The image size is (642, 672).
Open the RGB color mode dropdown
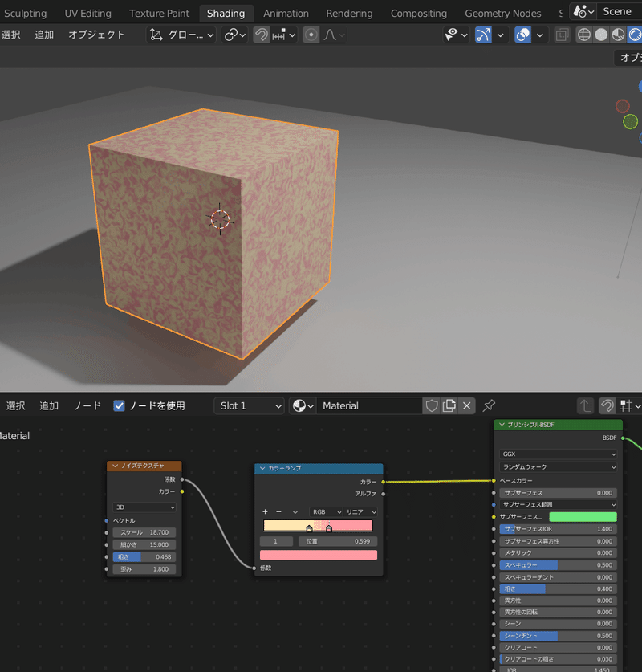[x=327, y=512]
